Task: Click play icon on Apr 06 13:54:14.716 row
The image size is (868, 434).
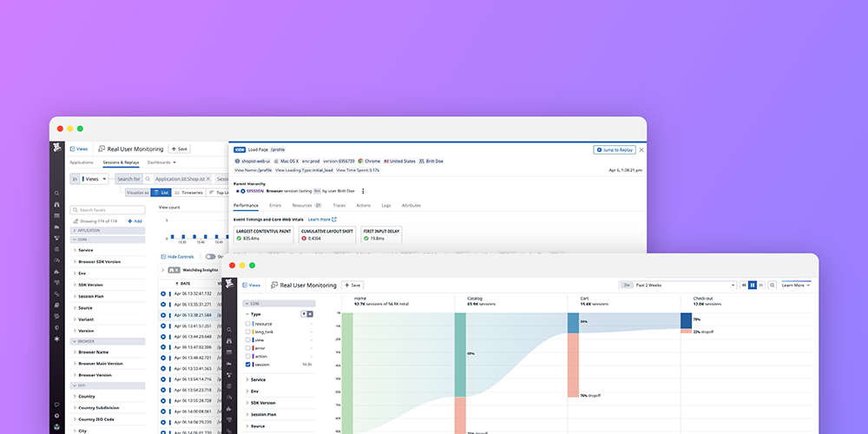Action: click(163, 379)
